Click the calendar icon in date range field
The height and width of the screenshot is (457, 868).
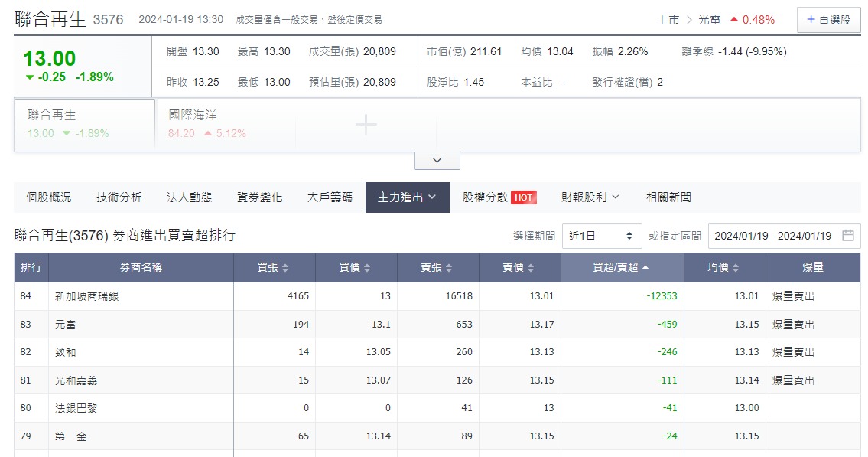(847, 236)
